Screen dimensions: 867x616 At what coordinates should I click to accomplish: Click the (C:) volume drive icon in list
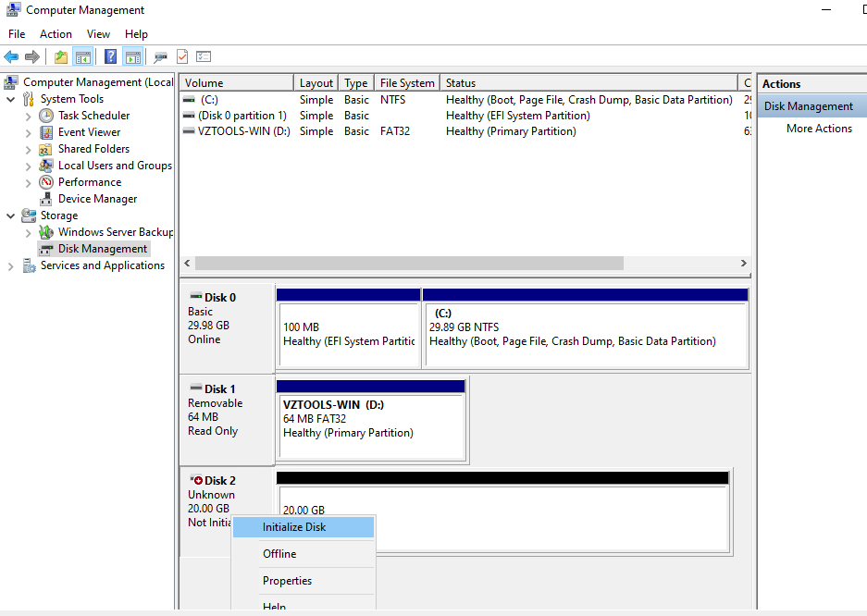pos(189,100)
